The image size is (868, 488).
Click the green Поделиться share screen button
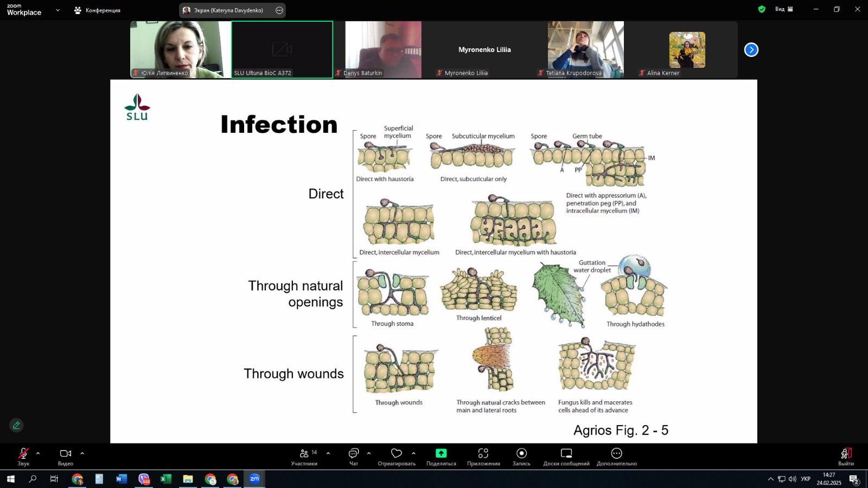[x=441, y=456]
